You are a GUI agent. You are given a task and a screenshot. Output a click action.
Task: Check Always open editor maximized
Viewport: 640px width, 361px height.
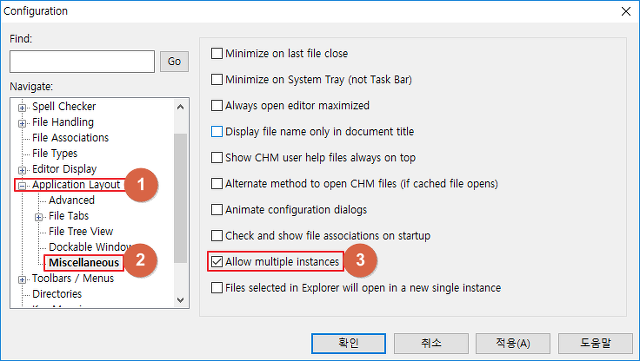point(217,106)
